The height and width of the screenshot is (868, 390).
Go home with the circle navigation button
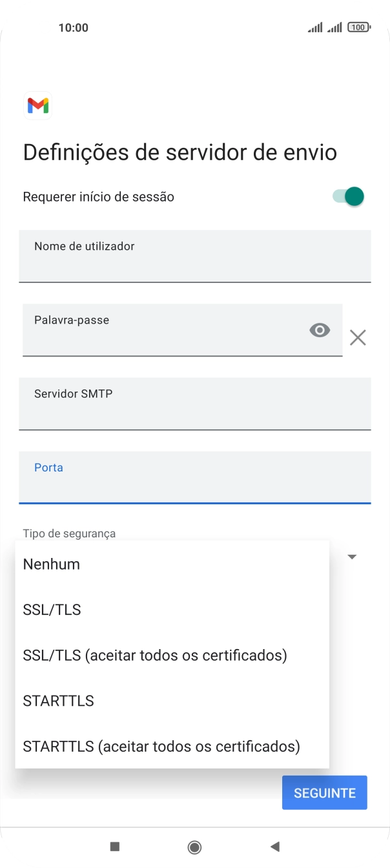(194, 847)
